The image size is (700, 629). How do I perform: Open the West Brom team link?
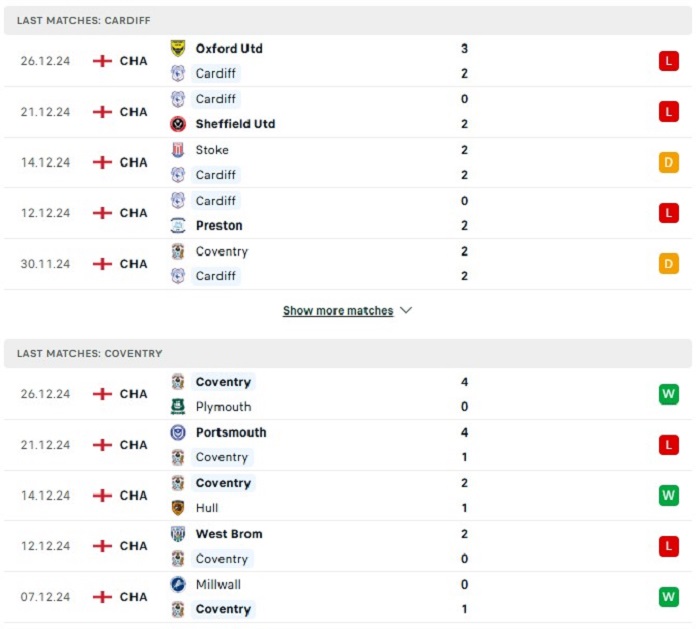[229, 533]
